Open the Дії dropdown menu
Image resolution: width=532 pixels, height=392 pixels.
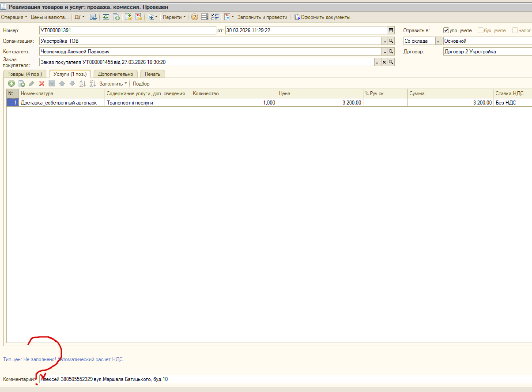tap(80, 17)
